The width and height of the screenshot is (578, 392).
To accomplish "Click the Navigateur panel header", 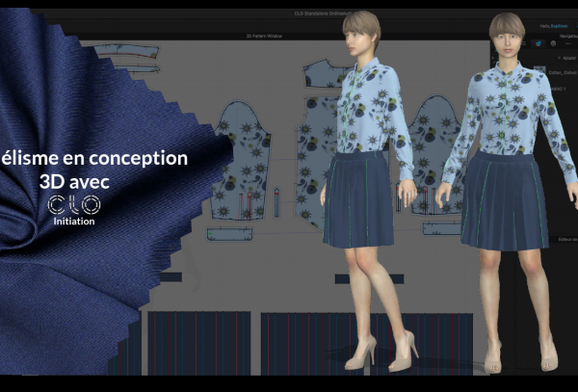I will pos(568,36).
